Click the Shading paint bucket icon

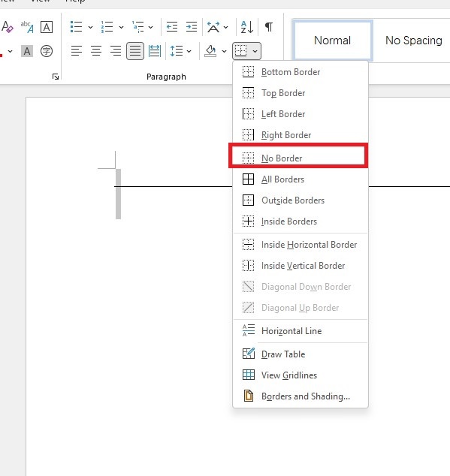(210, 51)
